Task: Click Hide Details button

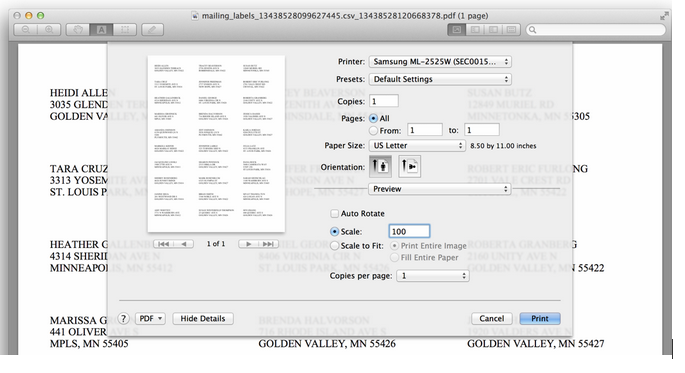Action: pos(203,318)
